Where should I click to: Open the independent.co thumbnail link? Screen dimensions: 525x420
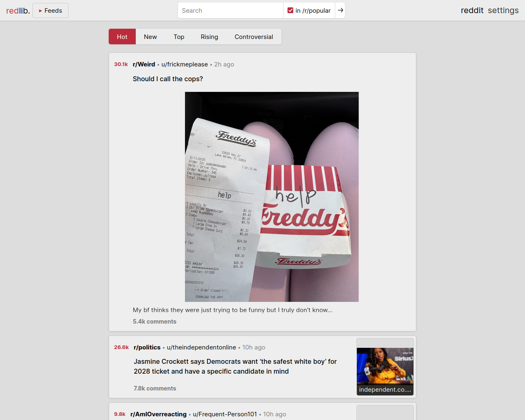pyautogui.click(x=385, y=367)
